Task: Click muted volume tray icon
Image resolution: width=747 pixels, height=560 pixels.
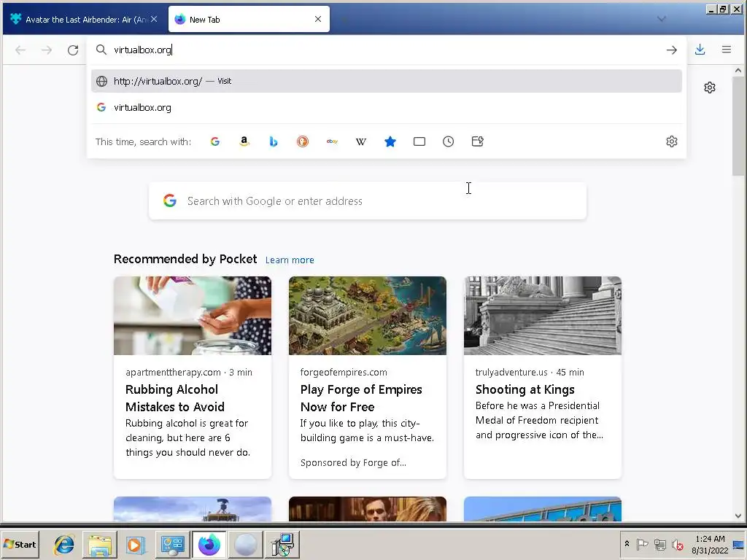Action: point(678,544)
